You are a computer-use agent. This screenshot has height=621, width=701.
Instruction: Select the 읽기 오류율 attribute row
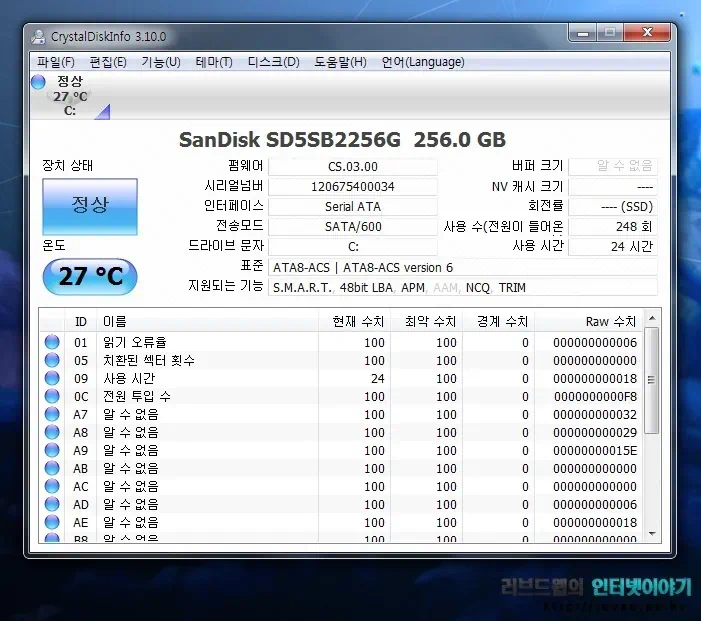[342, 342]
